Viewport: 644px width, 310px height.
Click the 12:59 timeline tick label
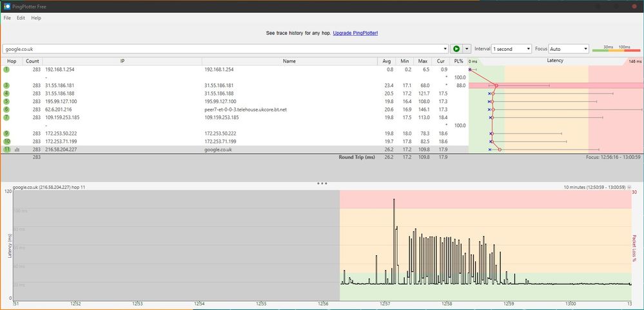[509, 304]
